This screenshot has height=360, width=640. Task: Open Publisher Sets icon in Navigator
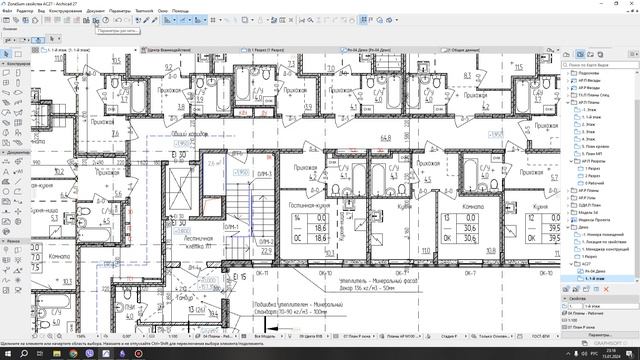(x=600, y=54)
